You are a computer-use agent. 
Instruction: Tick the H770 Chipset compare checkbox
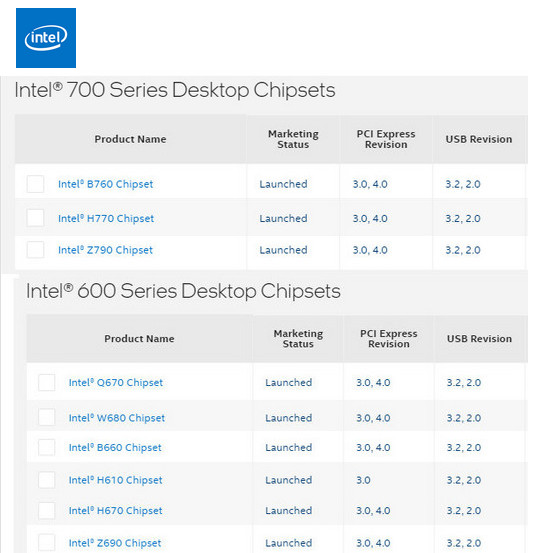tap(35, 218)
